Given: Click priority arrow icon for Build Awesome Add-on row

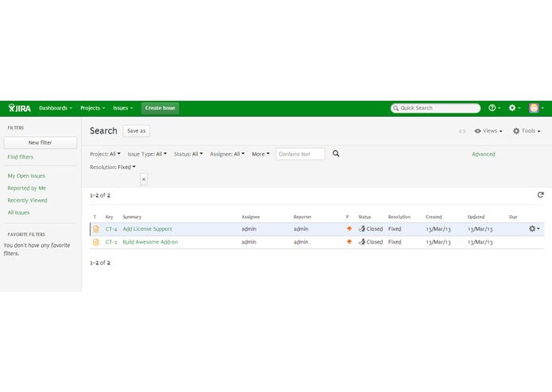Looking at the screenshot, I should 349,242.
